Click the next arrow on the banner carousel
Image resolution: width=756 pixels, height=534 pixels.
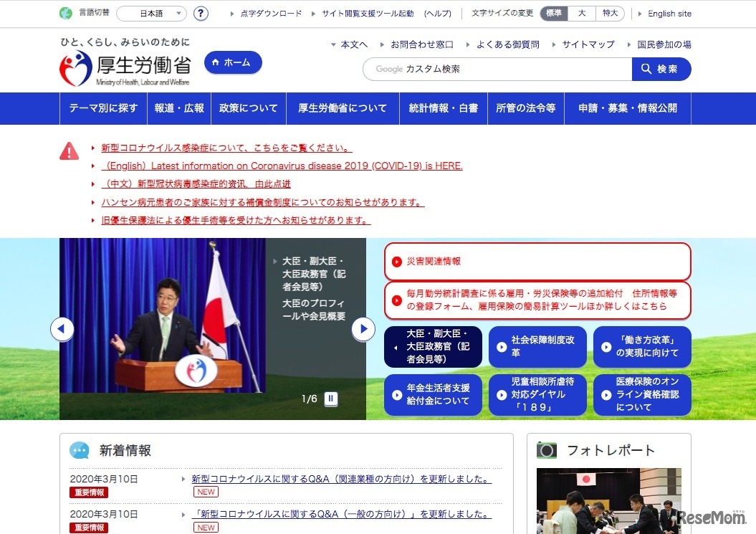point(363,328)
